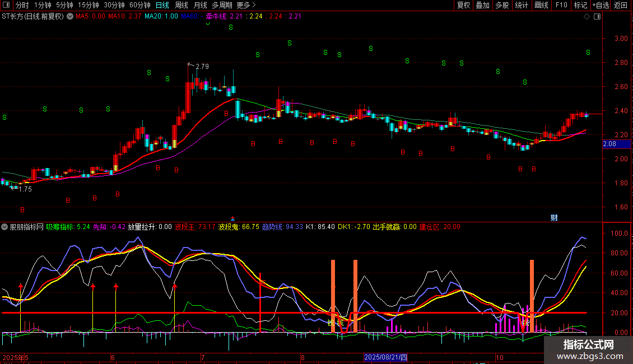Click the 趋势线: 94.33 label
This screenshot has height=364, width=633.
point(282,227)
